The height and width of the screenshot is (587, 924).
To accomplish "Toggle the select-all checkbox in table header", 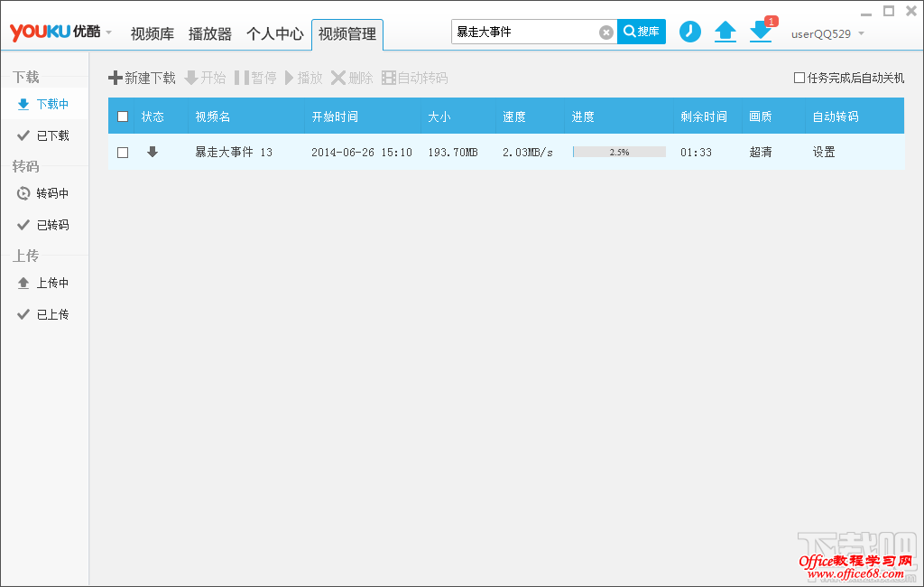I will click(x=123, y=116).
